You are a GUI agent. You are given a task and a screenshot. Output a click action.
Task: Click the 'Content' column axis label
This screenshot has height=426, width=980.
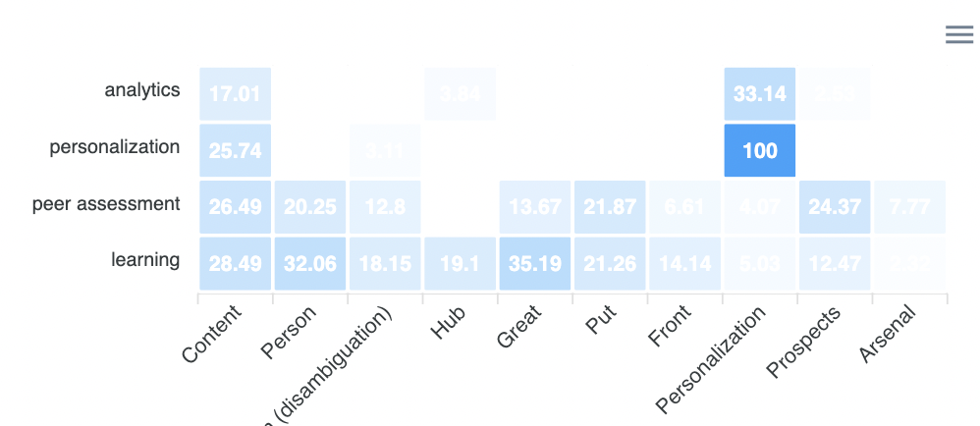213,334
